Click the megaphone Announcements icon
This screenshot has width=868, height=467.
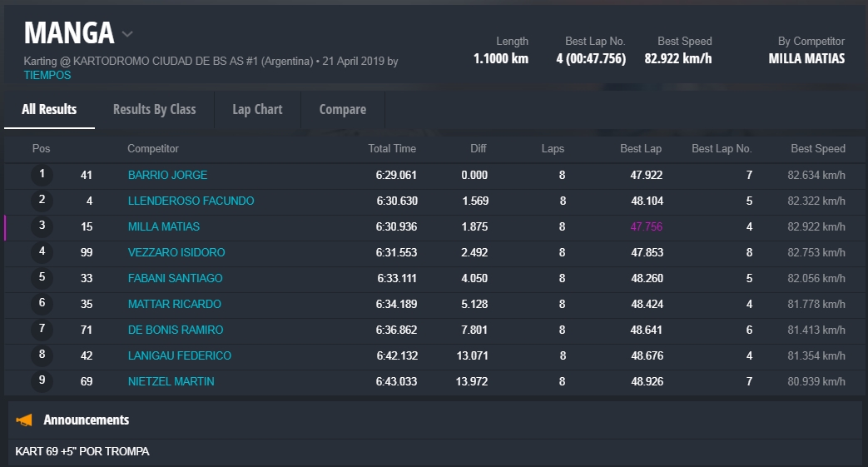click(x=24, y=420)
